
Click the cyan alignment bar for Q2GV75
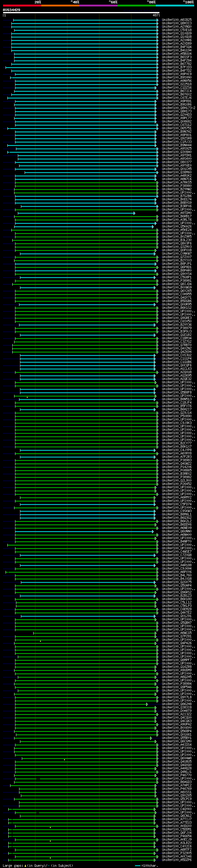tap(88, 582)
